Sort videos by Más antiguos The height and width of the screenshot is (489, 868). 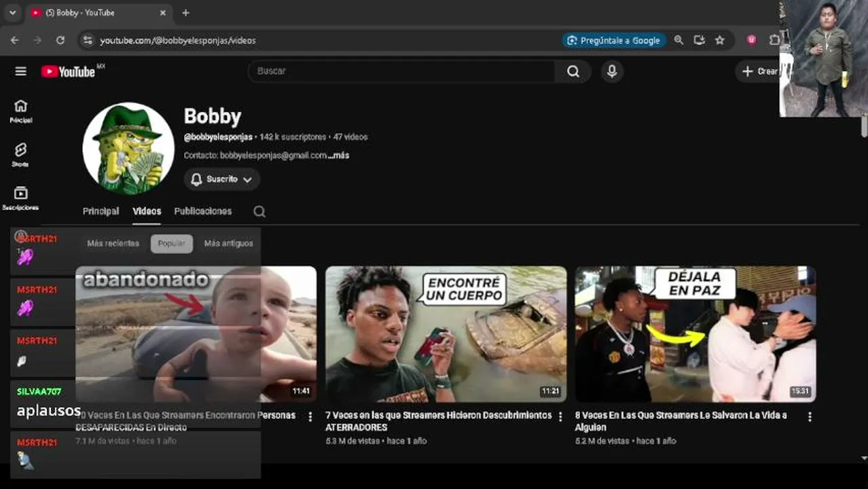(229, 243)
